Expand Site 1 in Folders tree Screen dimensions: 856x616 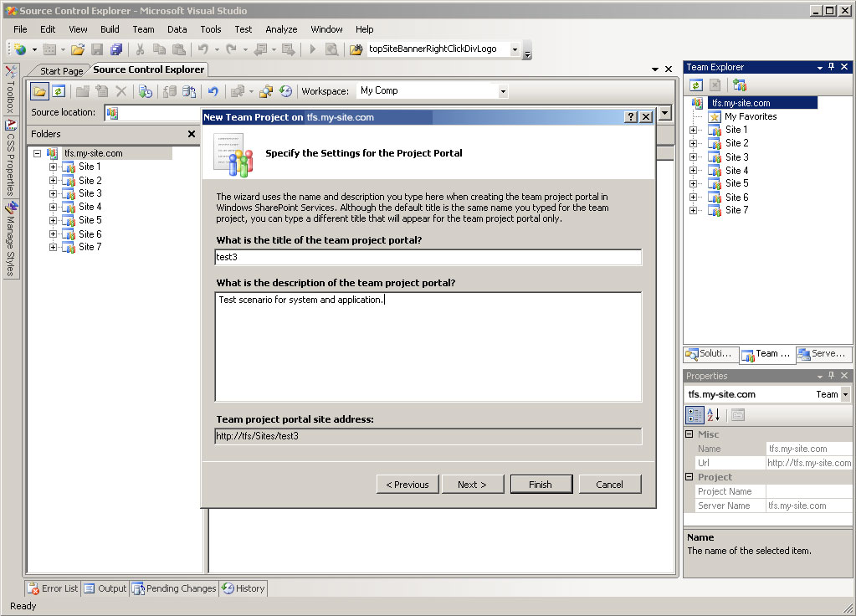(53, 167)
